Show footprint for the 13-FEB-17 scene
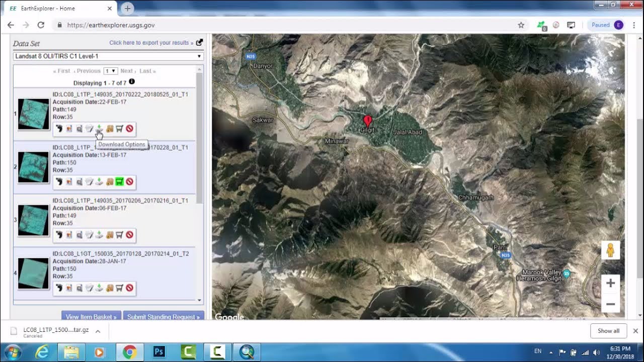Screen dimensions: 644x362 59,182
